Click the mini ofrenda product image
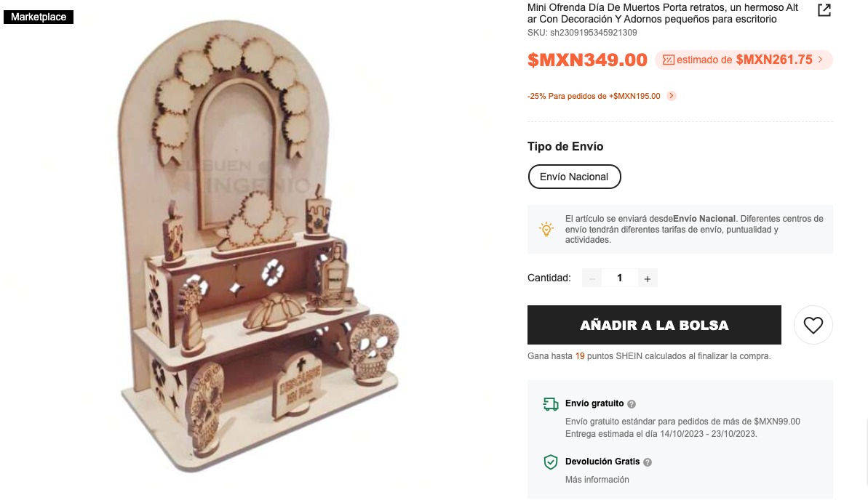 259,247
